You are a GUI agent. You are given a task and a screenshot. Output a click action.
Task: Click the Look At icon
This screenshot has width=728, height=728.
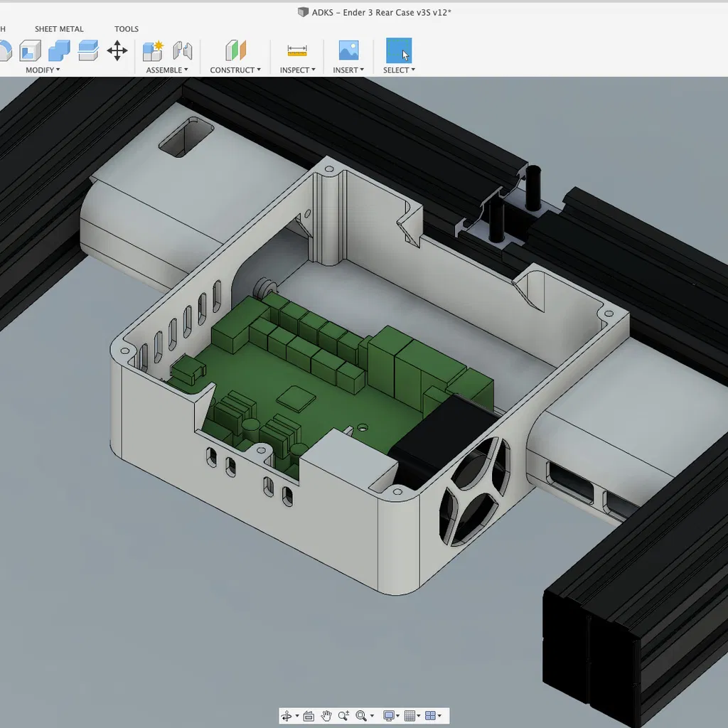pyautogui.click(x=309, y=716)
